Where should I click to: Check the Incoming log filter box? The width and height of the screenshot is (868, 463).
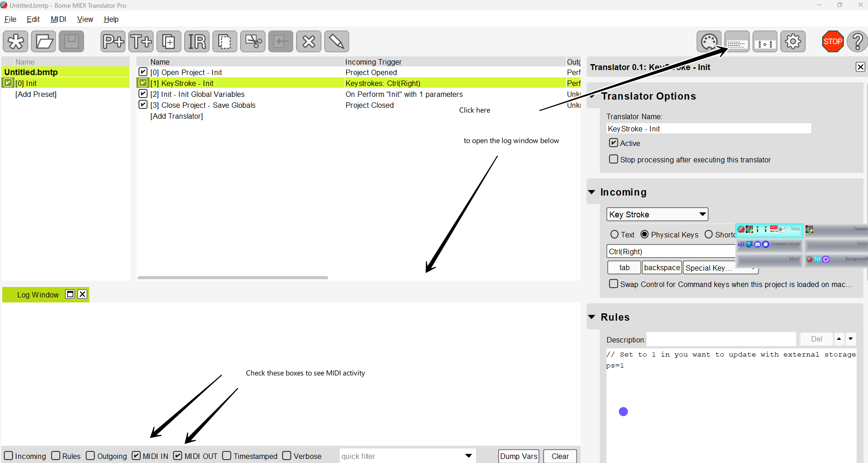coord(8,456)
